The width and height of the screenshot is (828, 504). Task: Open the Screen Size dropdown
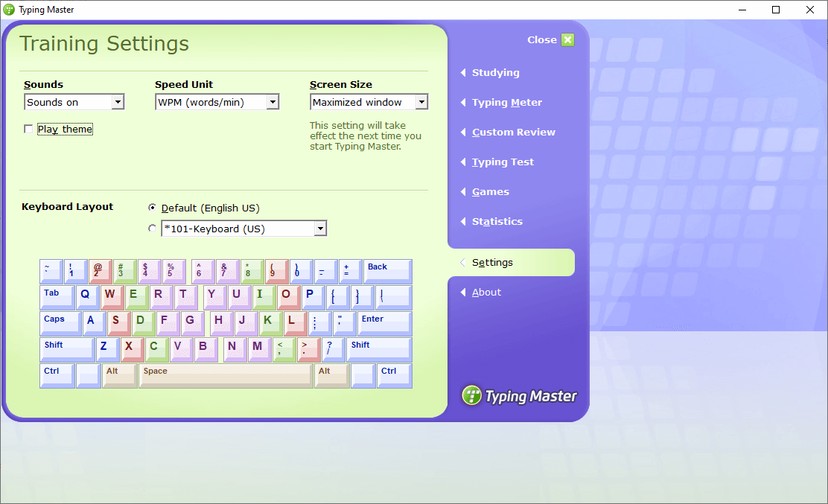click(422, 102)
